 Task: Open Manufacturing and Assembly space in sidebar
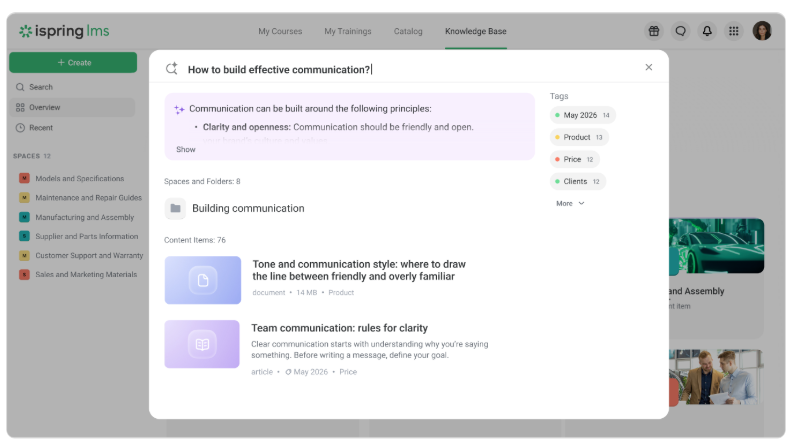pyautogui.click(x=85, y=217)
